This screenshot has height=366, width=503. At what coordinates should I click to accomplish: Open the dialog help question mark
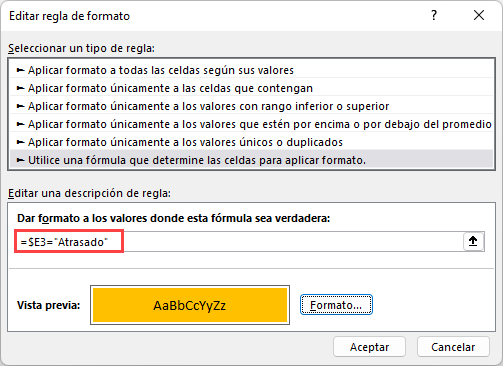click(434, 15)
